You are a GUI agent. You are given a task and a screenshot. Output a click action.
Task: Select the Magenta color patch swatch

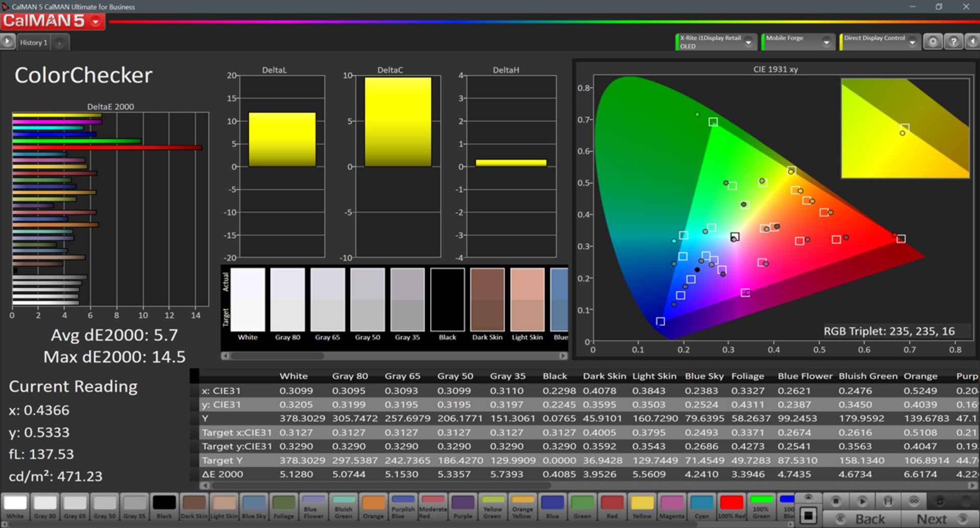click(x=672, y=507)
